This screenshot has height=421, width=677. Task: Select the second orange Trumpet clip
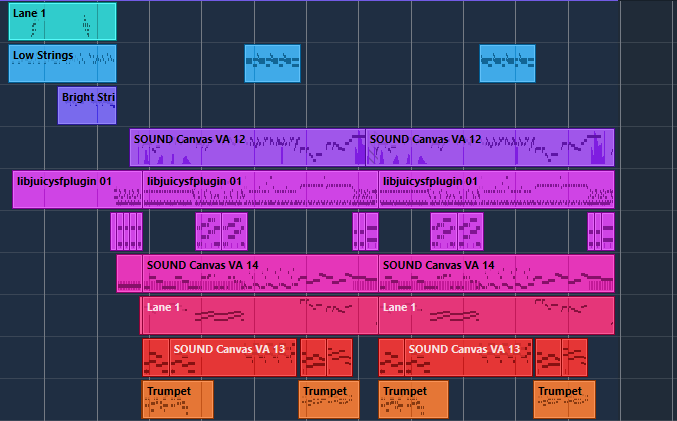click(x=329, y=399)
